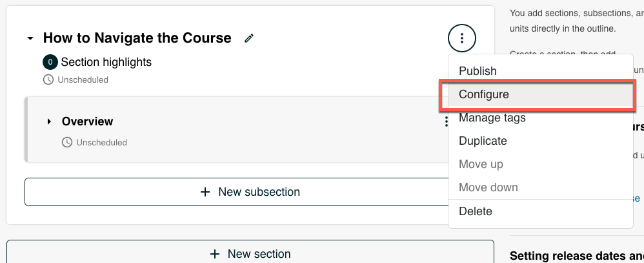Click the Move up menu entry
The image size is (644, 263).
coord(481,164)
